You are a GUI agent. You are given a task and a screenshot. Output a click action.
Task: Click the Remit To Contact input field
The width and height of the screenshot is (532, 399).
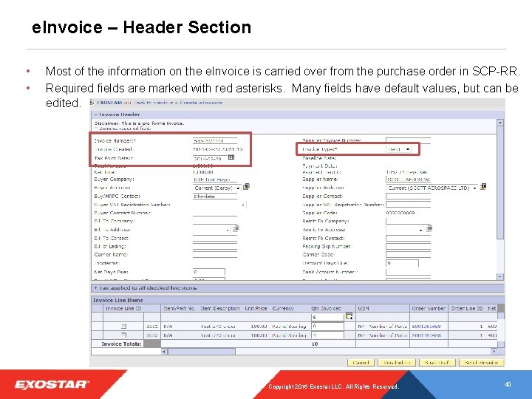point(408,238)
